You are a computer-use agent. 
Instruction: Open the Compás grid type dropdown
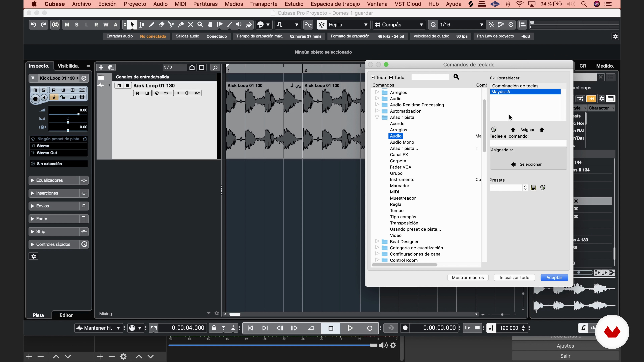(x=399, y=24)
